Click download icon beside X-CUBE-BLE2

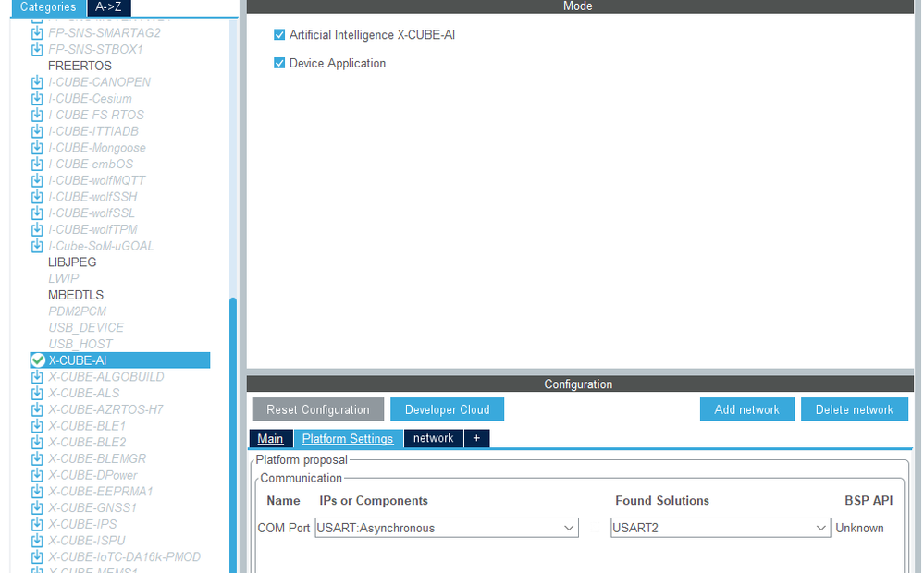(37, 443)
